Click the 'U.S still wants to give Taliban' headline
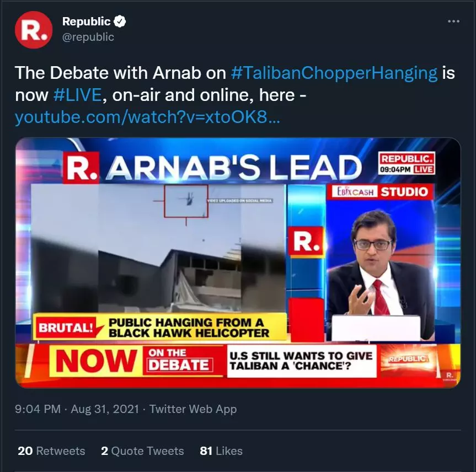Screen dimensions: 476x472 [302, 361]
